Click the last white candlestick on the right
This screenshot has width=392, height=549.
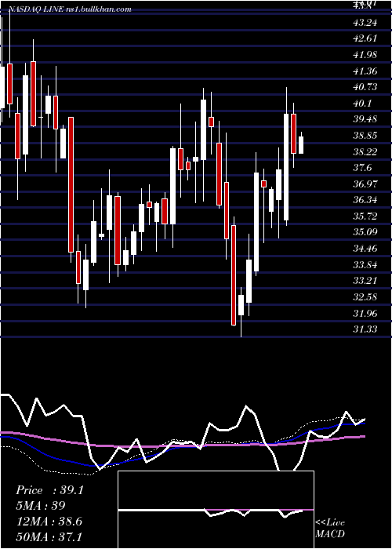[x=301, y=145]
